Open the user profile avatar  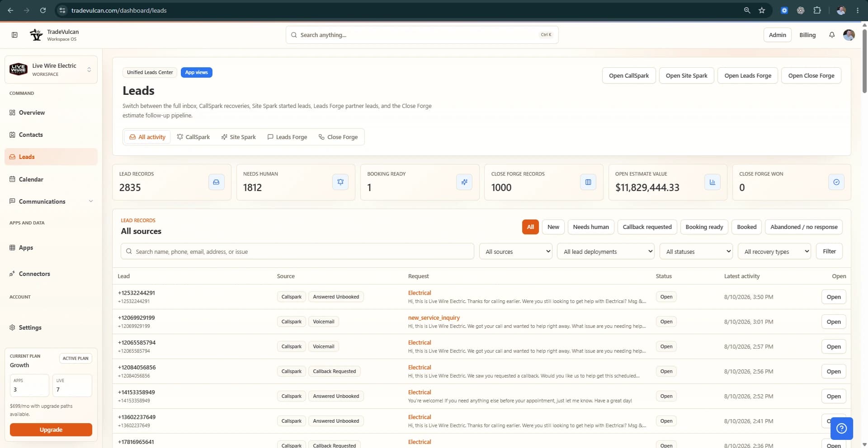tap(849, 35)
